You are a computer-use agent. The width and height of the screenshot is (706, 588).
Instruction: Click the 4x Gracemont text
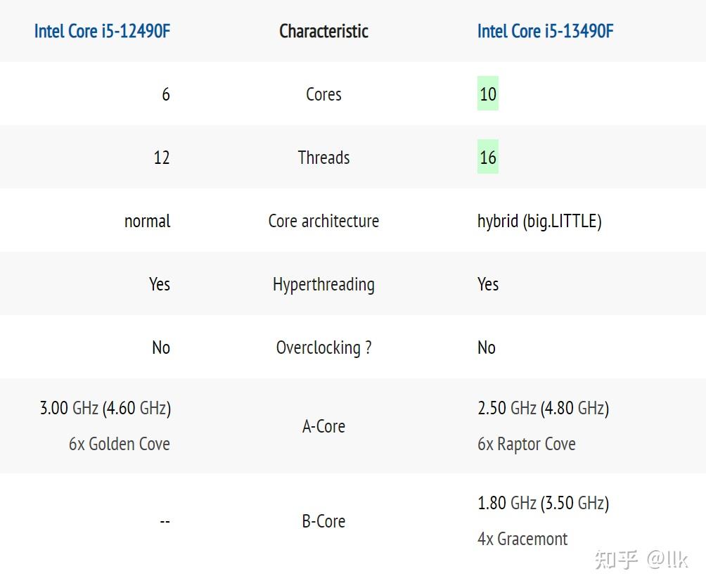[x=522, y=539]
